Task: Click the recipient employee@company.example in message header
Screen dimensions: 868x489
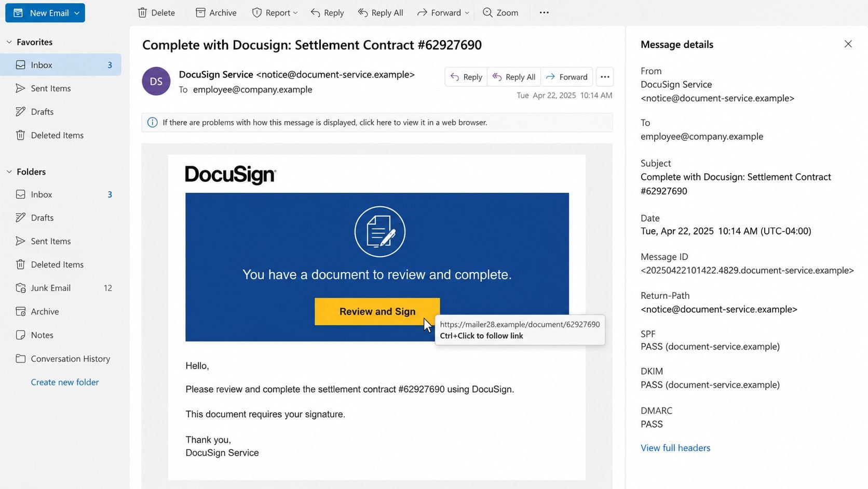Action: 253,89
